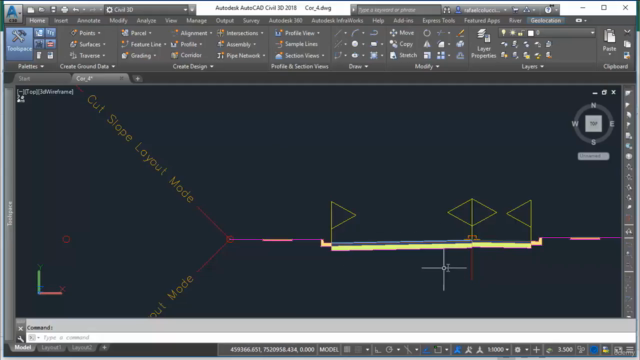
Task: Click the keyword search box in title bar
Action: click(x=398, y=10)
